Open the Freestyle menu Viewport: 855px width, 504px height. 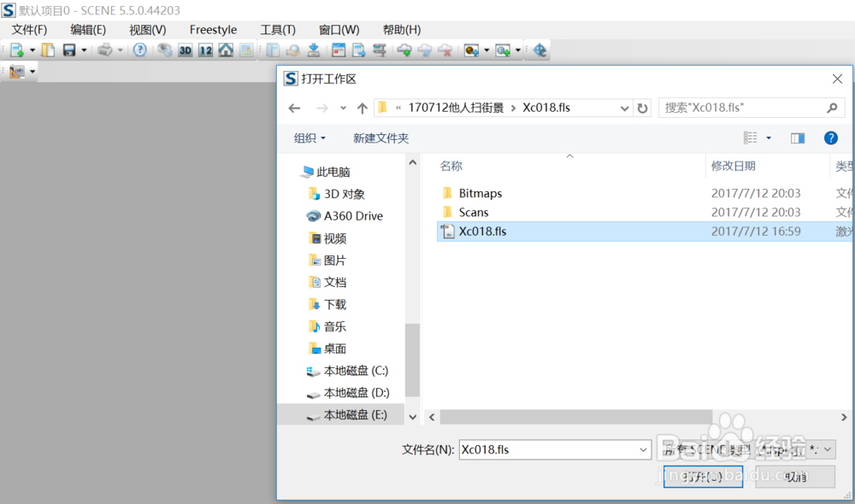pyautogui.click(x=213, y=29)
